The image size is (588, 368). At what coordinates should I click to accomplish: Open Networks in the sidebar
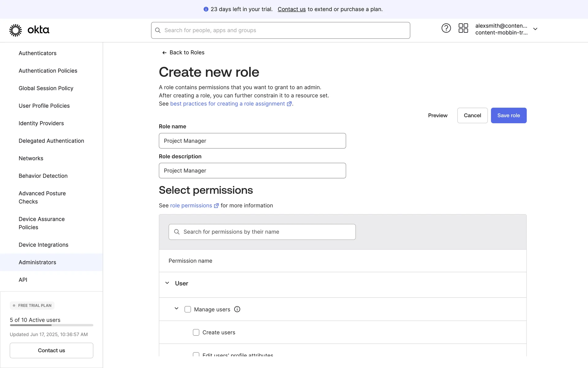point(31,158)
